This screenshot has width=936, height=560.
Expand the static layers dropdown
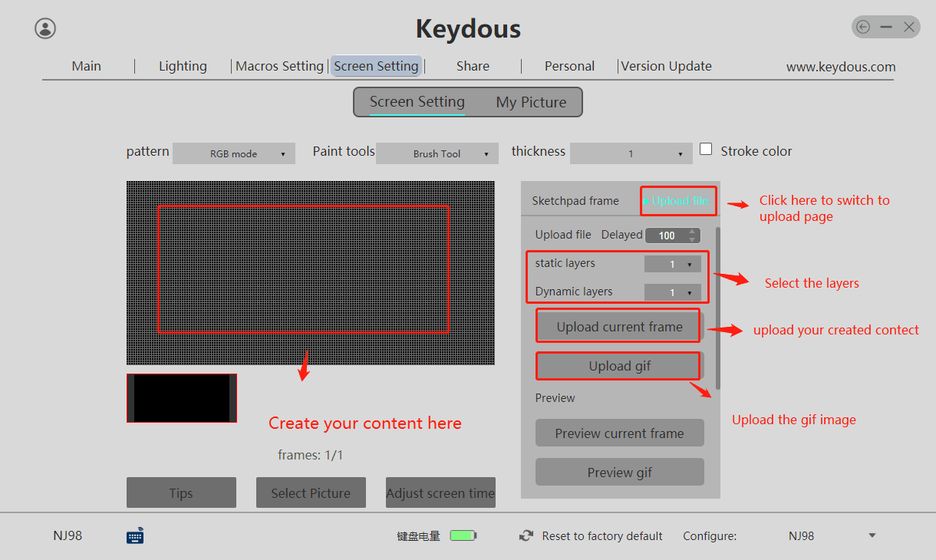[x=673, y=265]
